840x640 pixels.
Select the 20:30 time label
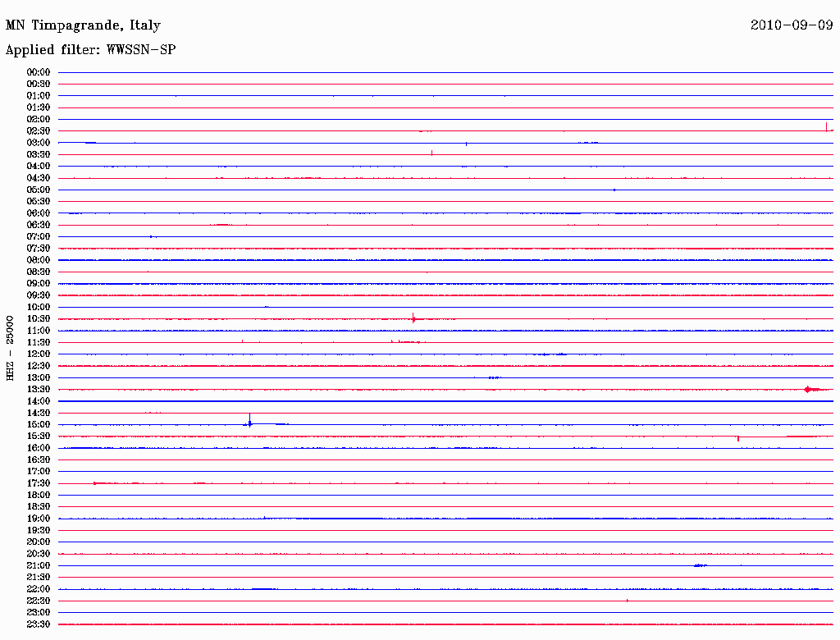[x=39, y=554]
